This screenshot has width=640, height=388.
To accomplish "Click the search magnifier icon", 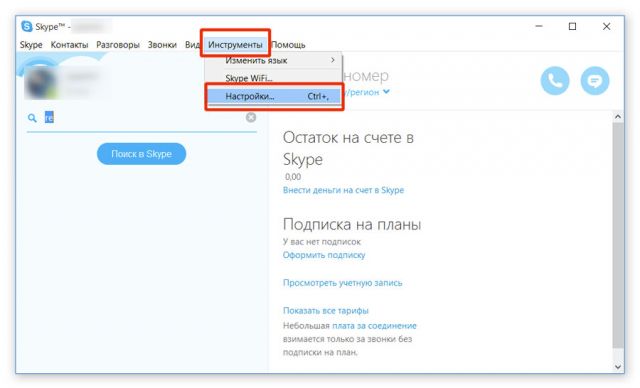I will [32, 118].
